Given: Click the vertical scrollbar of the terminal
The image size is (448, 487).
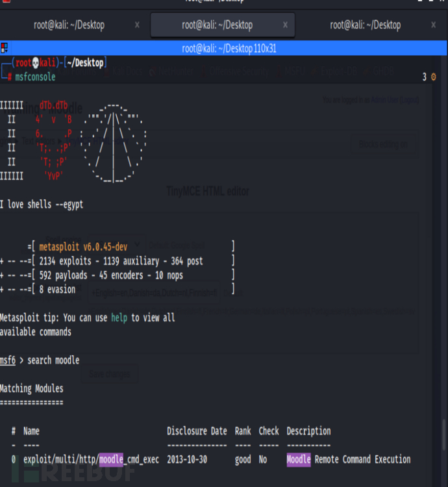Looking at the screenshot, I should point(444,435).
